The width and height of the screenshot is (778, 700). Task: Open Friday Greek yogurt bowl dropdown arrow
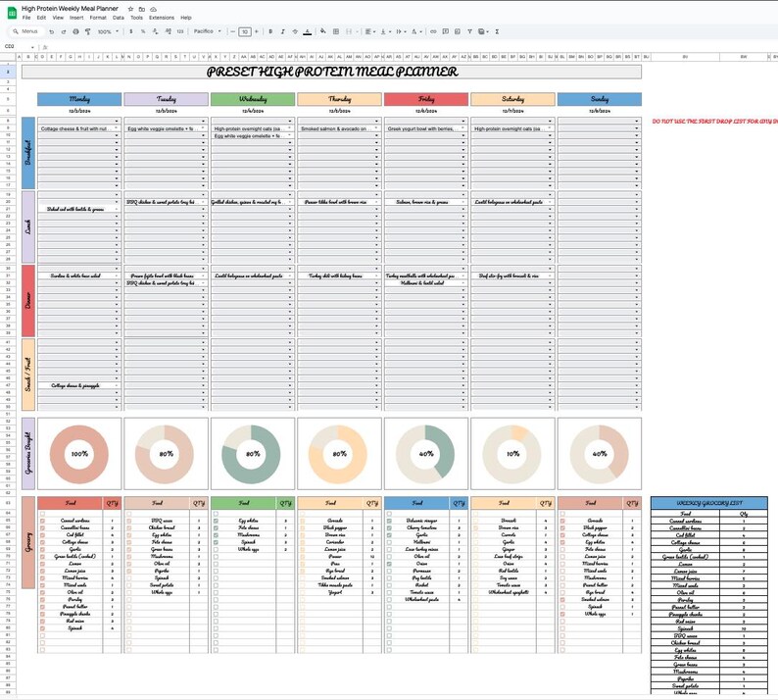pyautogui.click(x=463, y=128)
